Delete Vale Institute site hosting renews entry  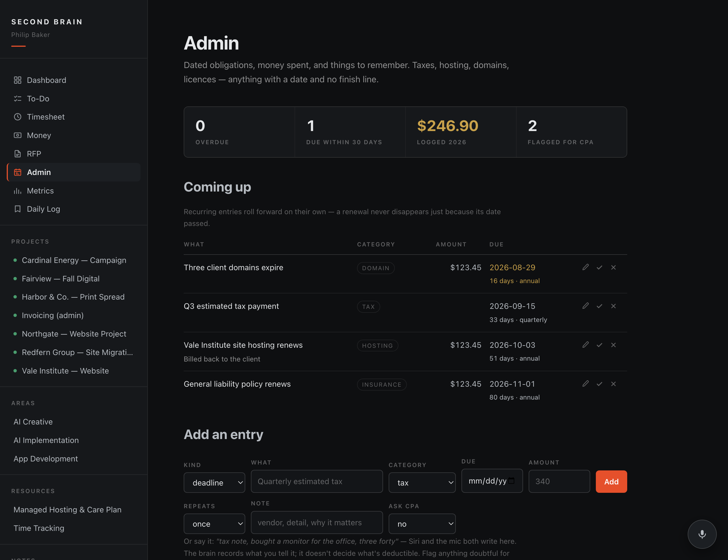pos(613,345)
